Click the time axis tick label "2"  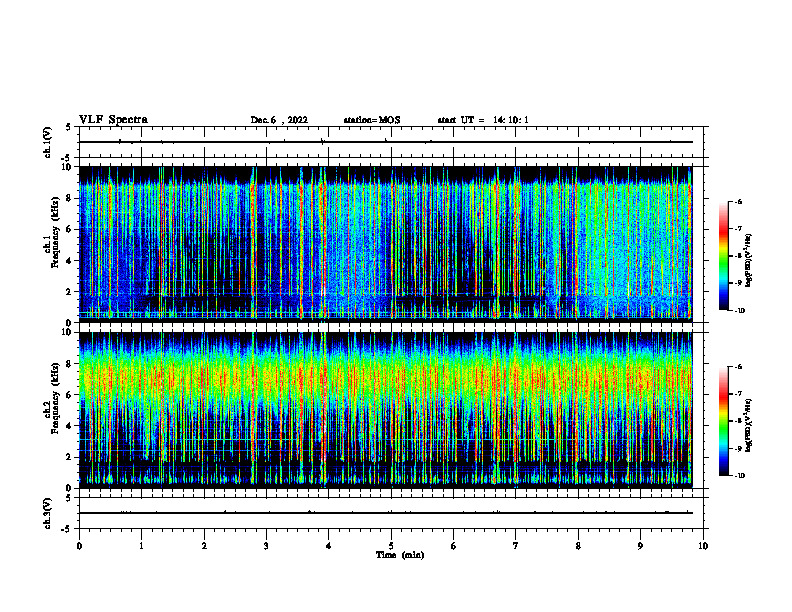click(204, 546)
